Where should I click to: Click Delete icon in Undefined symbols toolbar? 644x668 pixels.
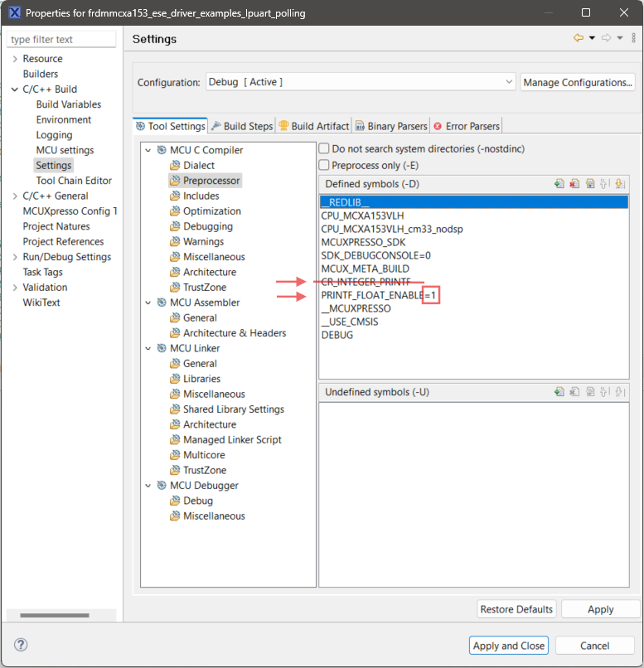coord(574,391)
